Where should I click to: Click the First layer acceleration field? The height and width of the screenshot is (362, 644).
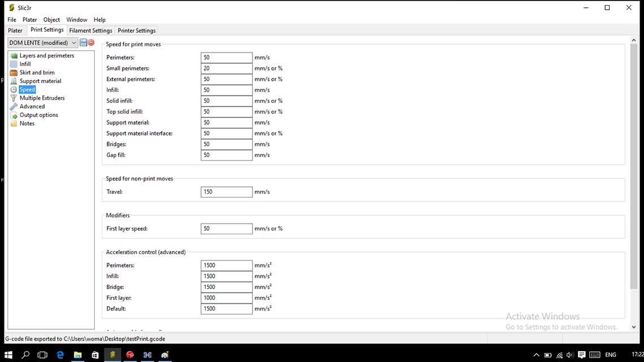point(227,298)
